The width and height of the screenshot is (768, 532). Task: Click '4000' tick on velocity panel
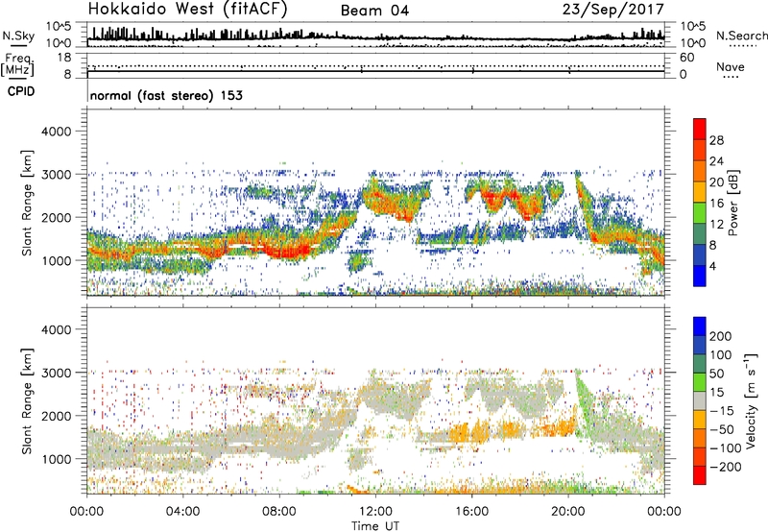(57, 329)
